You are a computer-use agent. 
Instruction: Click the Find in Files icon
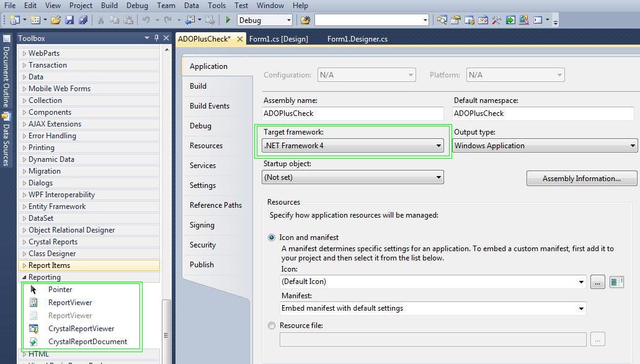point(305,20)
